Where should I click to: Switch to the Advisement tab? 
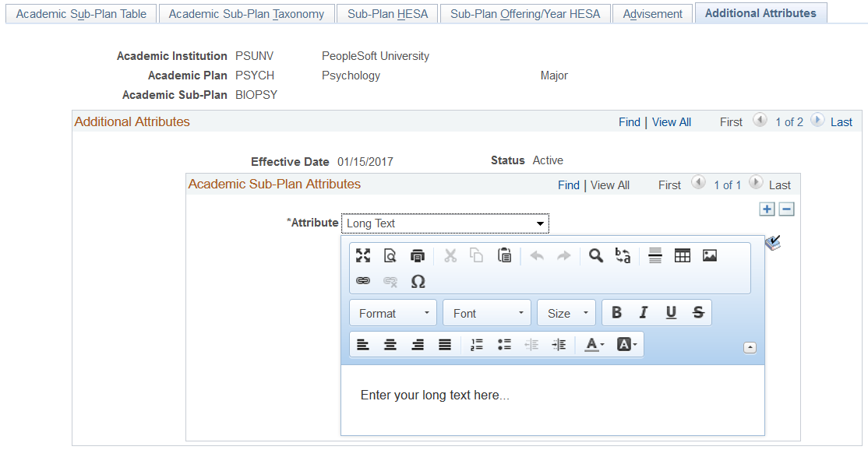[x=652, y=13]
